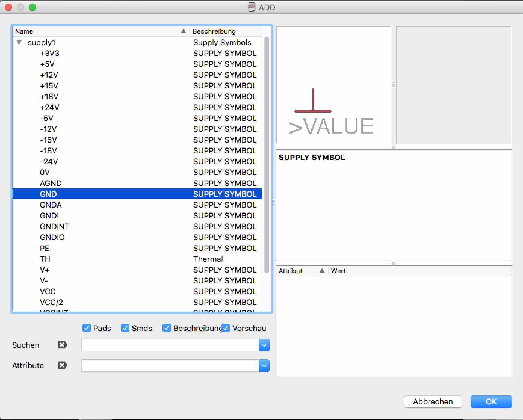Confirm with the OK button
The height and width of the screenshot is (420, 523).
click(491, 402)
